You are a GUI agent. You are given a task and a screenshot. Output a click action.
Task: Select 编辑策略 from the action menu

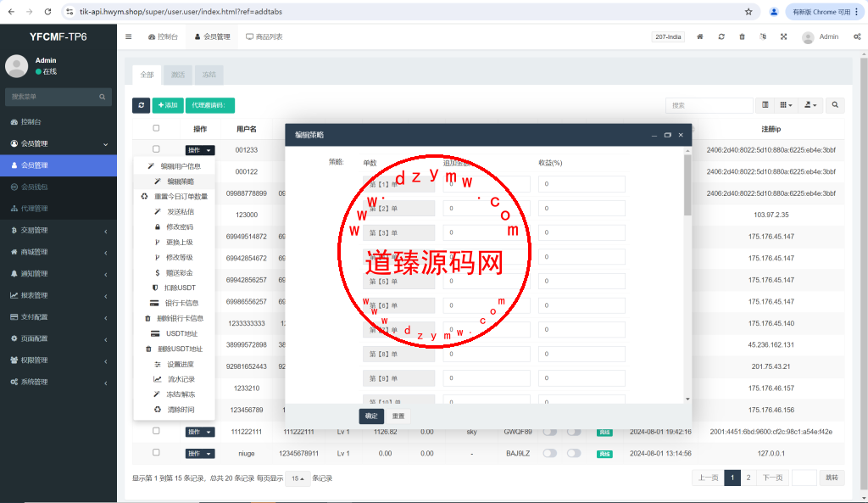175,182
